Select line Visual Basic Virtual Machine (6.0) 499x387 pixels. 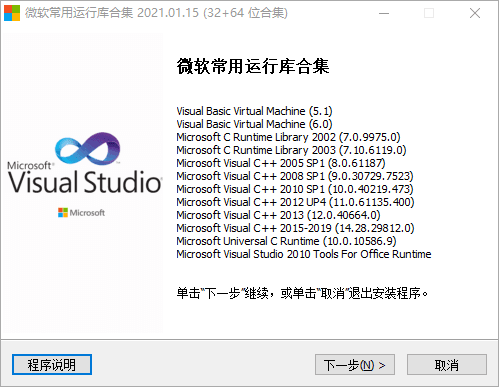tap(254, 124)
